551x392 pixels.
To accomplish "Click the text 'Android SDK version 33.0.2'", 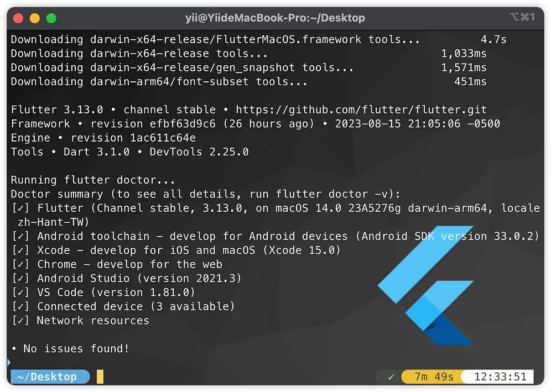I will (x=448, y=236).
